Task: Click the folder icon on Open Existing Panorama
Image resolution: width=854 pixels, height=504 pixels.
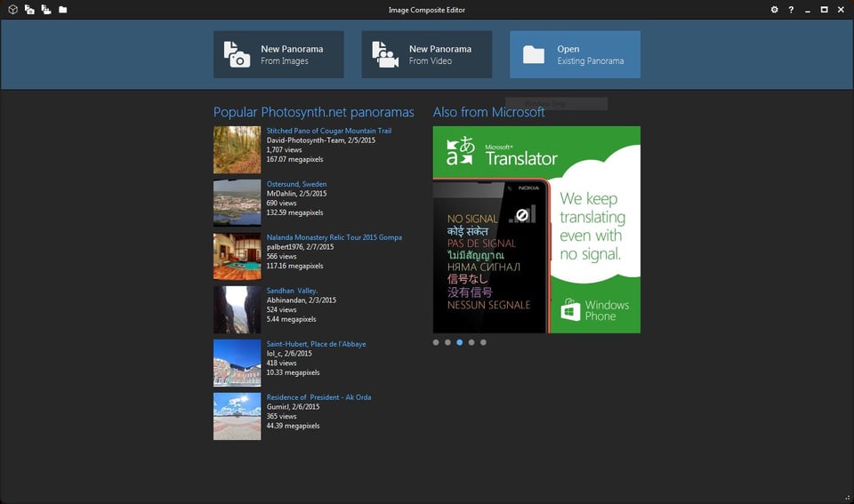Action: (x=534, y=54)
